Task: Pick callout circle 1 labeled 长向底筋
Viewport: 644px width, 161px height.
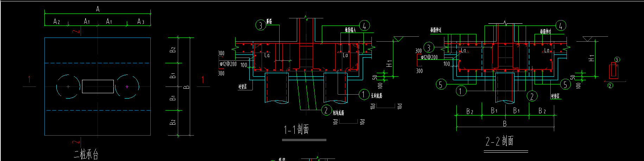Action: click(364, 94)
